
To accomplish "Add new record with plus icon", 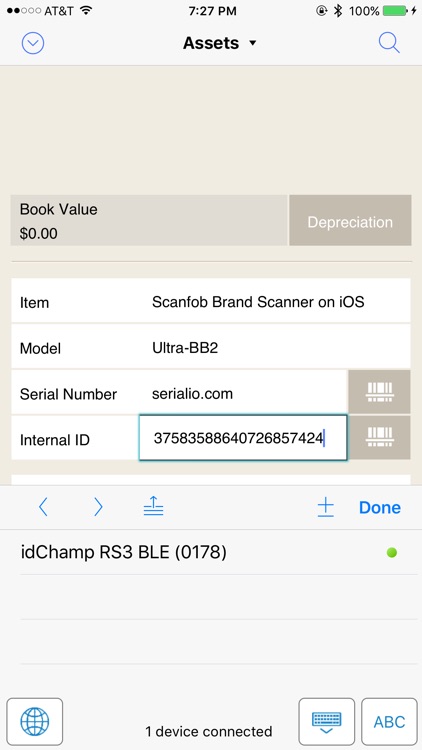I will pos(325,507).
